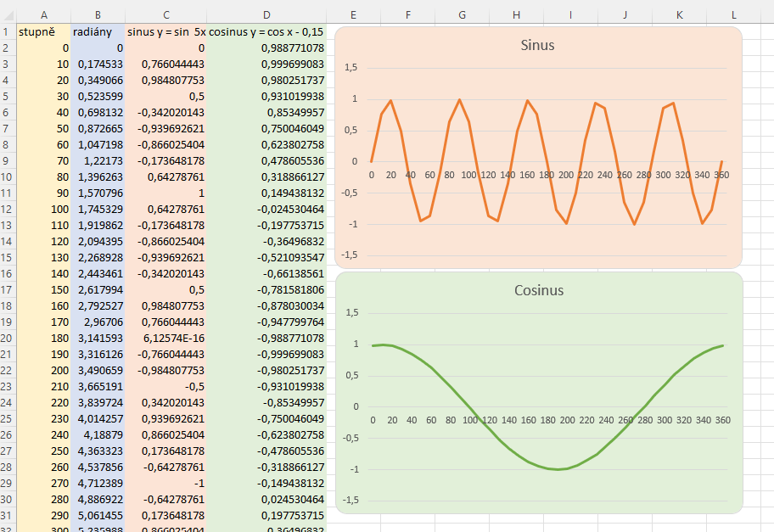This screenshot has width=774, height=532.
Task: Select column header L
Action: pyautogui.click(x=734, y=14)
